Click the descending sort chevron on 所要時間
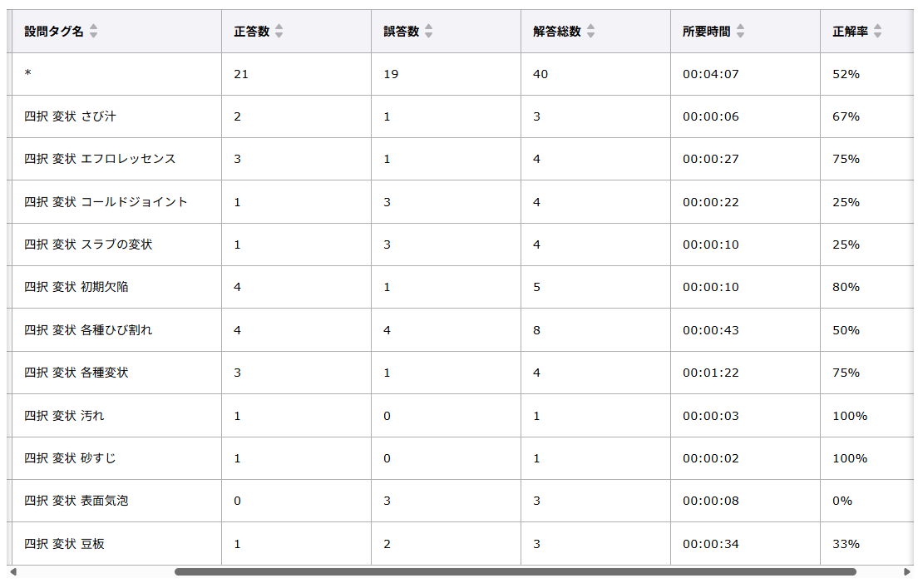Viewport: 923px width, 588px height. pos(741,34)
